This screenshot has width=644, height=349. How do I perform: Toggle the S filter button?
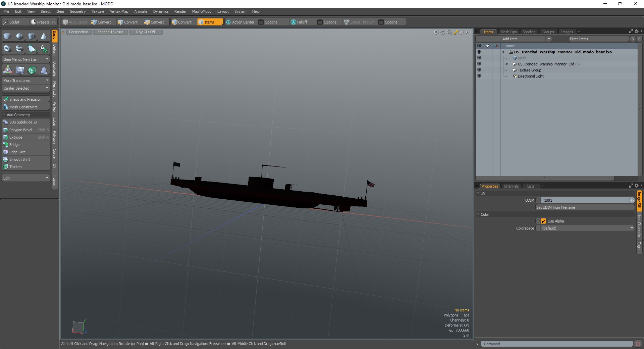pyautogui.click(x=633, y=39)
